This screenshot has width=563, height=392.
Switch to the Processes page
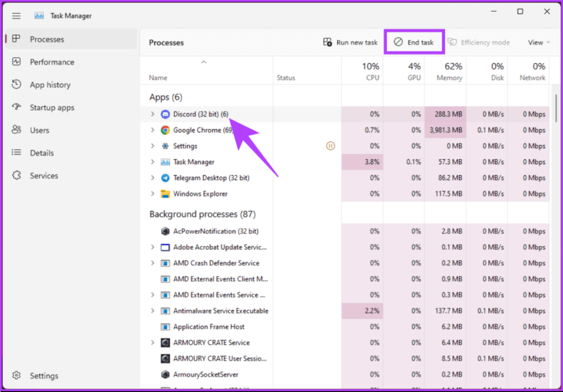point(71,39)
